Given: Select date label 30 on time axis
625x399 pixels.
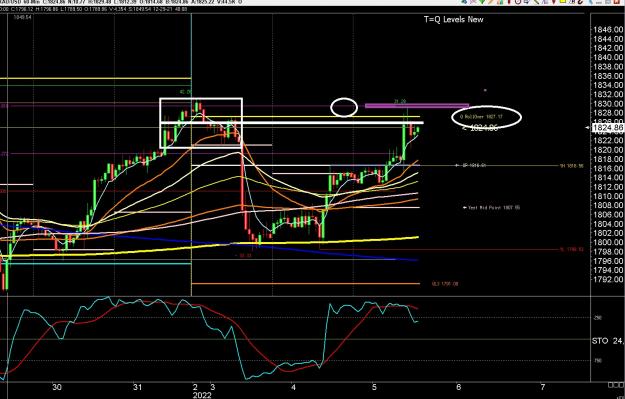Looking at the screenshot, I should (57, 387).
